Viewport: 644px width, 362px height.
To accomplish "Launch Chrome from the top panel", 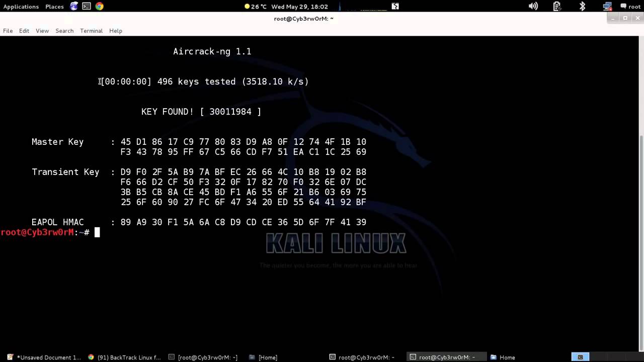I will coord(100,7).
